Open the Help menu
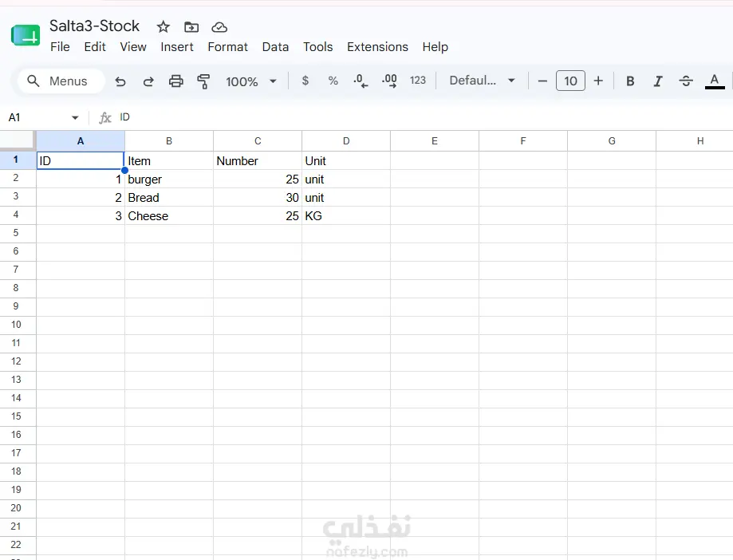 tap(435, 47)
